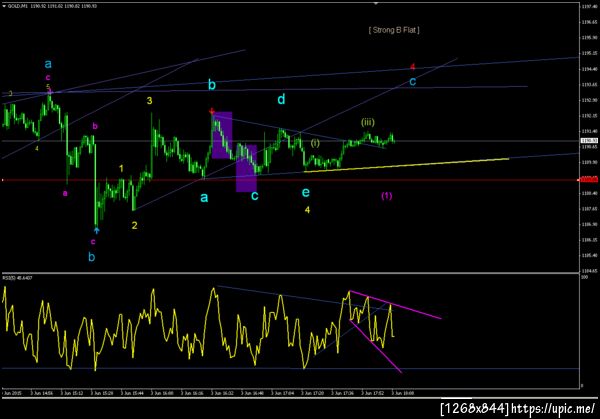This screenshot has width=600, height=419.
Task: Select the blue up arrow under the lowest candle
Action: click(x=96, y=230)
